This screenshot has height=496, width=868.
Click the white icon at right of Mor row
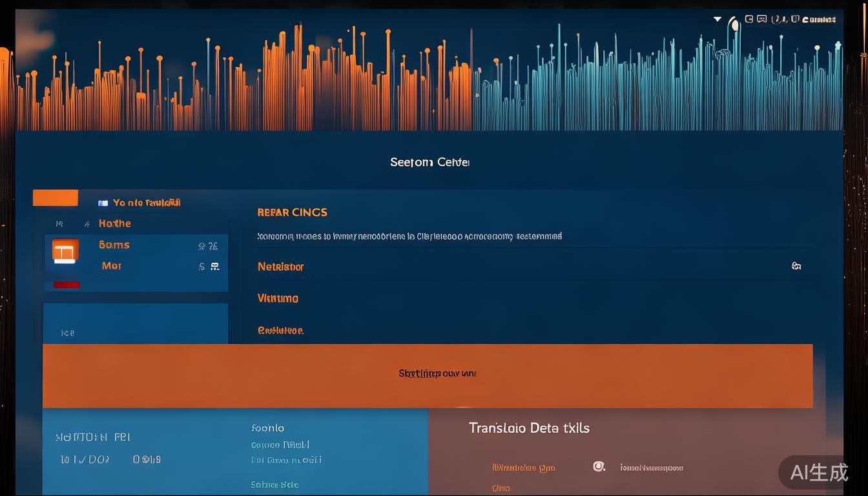click(215, 266)
